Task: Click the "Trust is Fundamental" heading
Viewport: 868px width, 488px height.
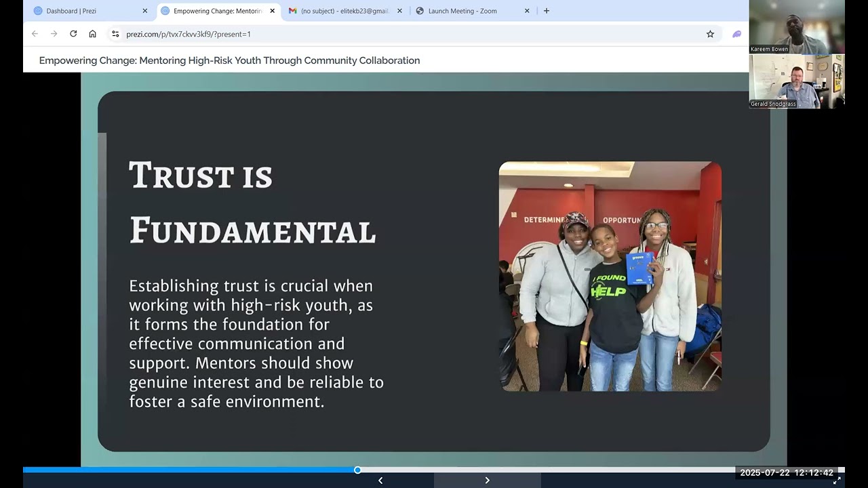Action: (252, 203)
